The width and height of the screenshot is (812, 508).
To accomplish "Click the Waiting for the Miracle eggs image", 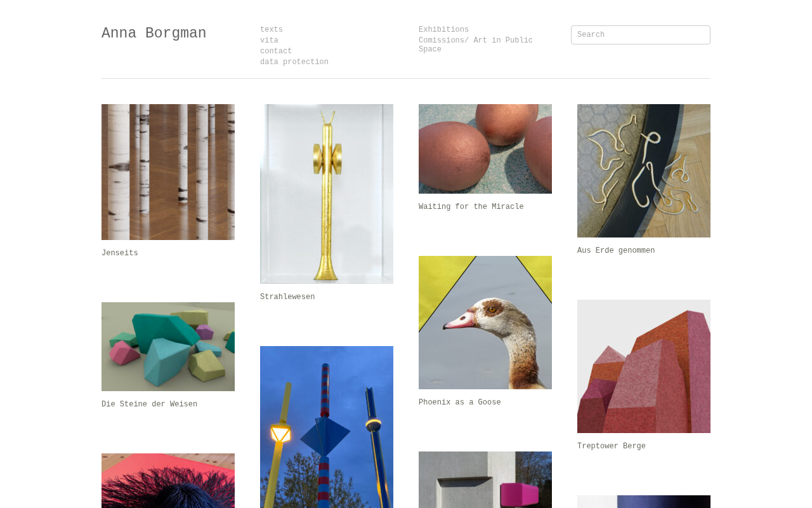I will pos(485,149).
